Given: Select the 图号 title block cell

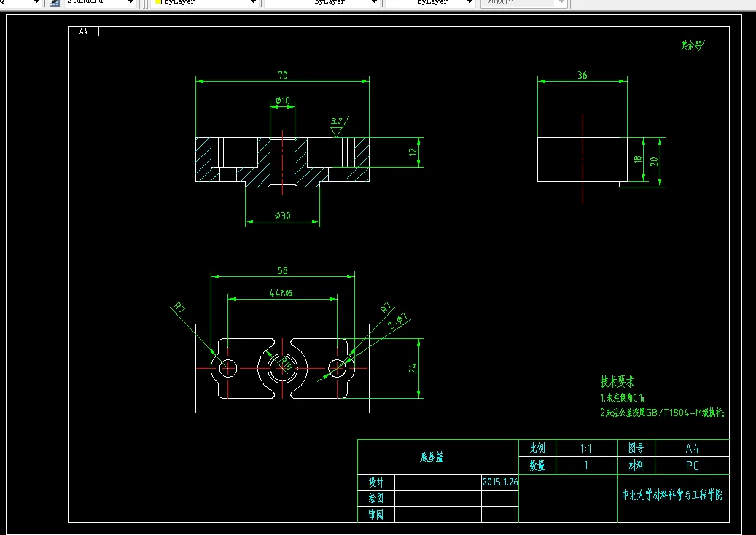Looking at the screenshot, I should click(x=636, y=448).
